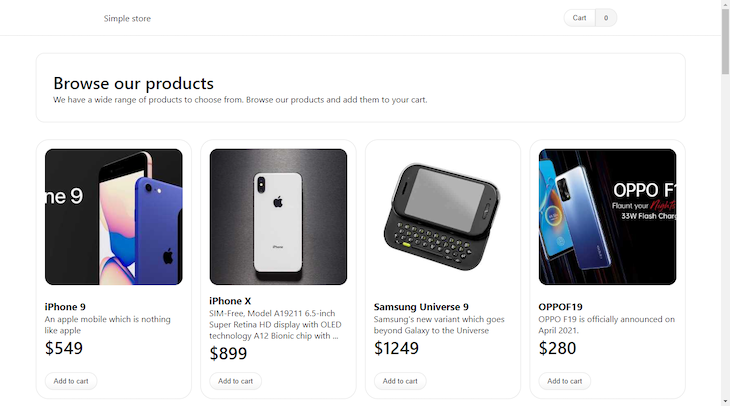Screen dimensions: 730x406
Task: Click the cart item count badge
Action: (x=606, y=18)
